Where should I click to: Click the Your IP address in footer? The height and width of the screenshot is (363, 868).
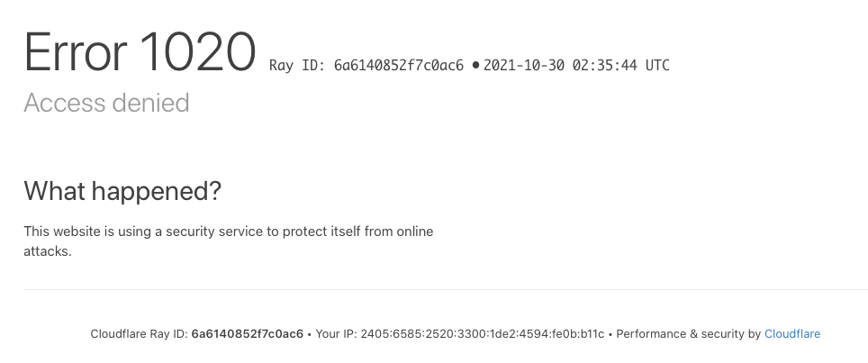tap(482, 333)
